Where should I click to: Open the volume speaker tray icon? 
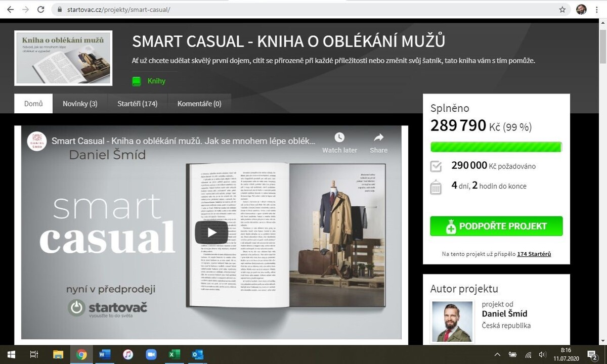(543, 354)
